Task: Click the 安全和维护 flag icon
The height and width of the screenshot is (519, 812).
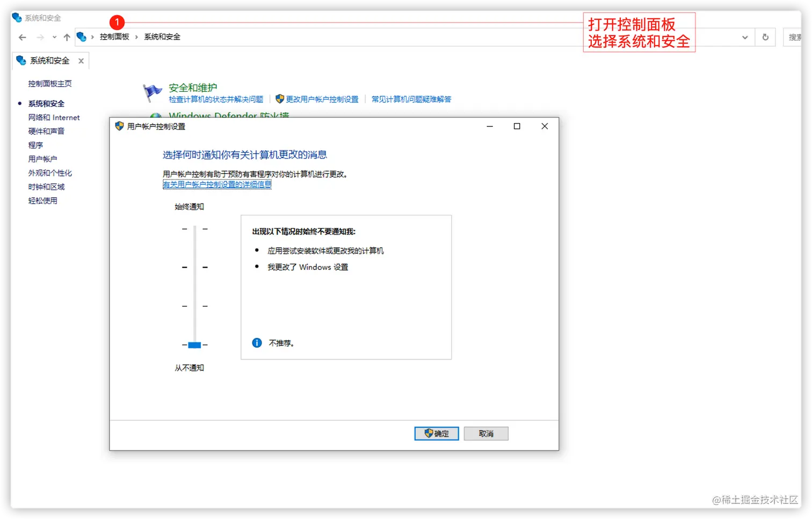Action: (x=152, y=91)
